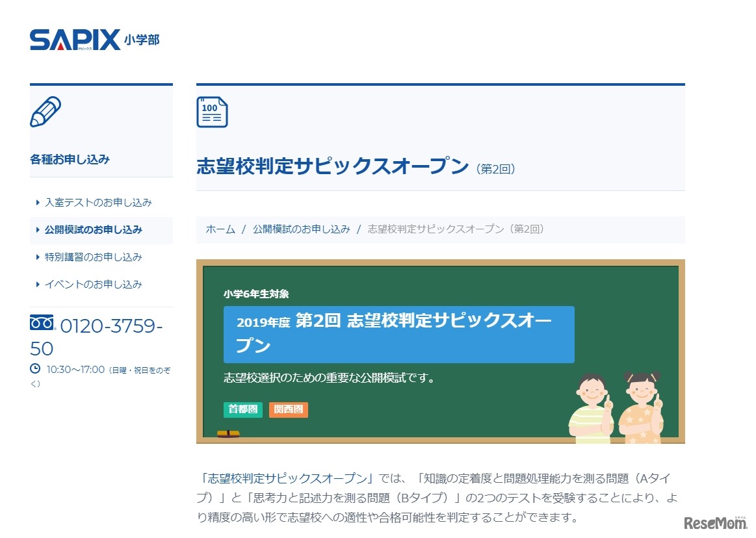Click the two children illustration
Screen dimensions: 756x538
616,407
